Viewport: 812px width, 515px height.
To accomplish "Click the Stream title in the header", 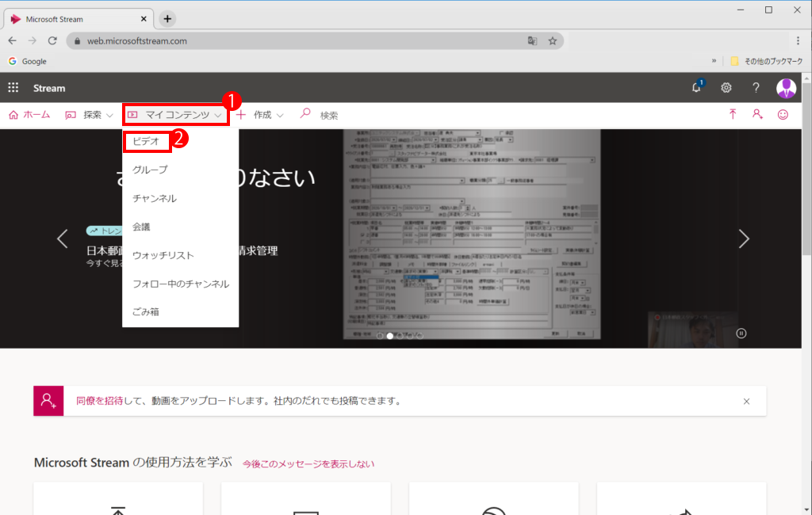I will 49,88.
